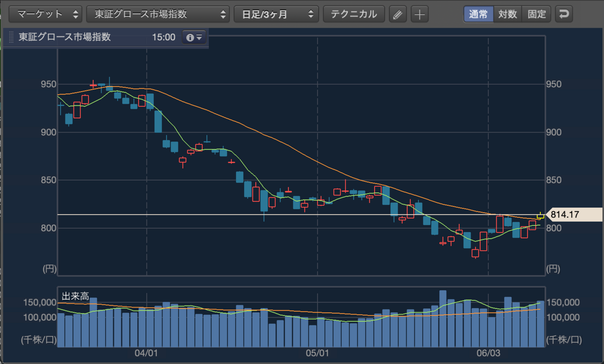Screen dimensions: 604x364
Task: Click the 東証グロース市場指数 legend title
Action: [64, 37]
